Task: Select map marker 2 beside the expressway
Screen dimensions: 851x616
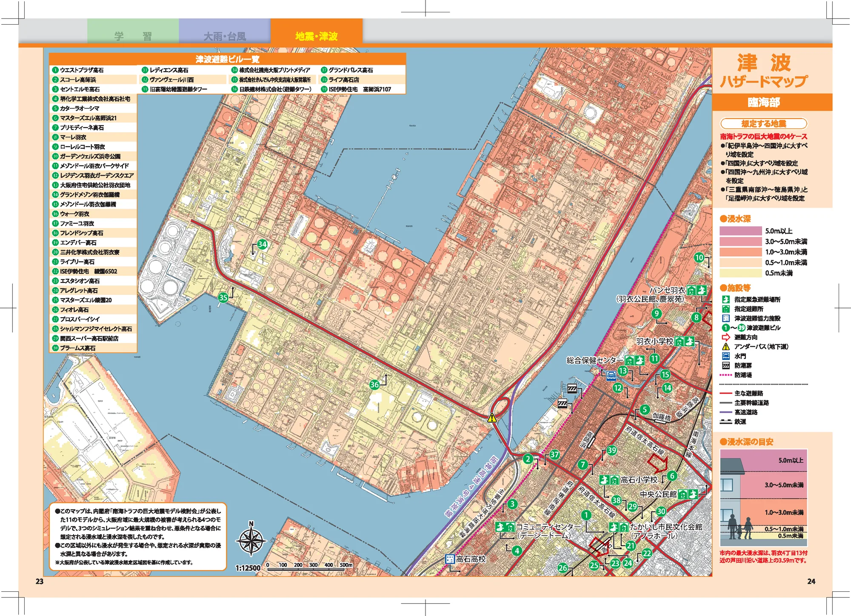Action: pos(528,459)
